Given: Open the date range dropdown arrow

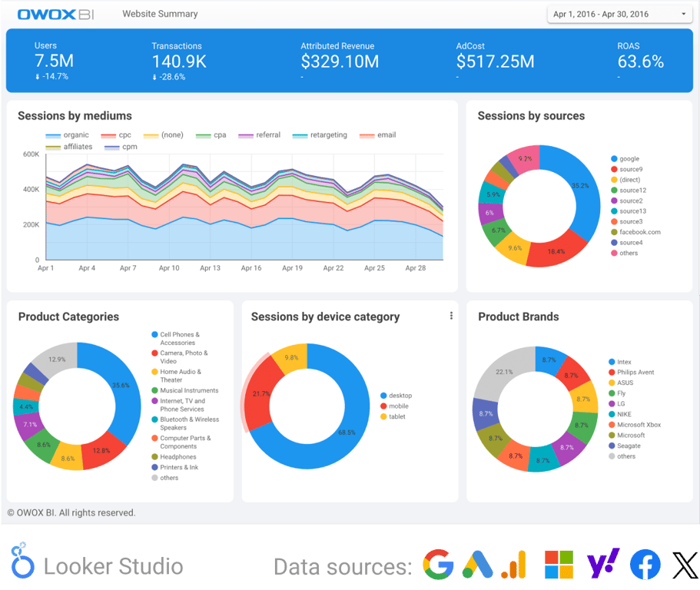Looking at the screenshot, I should 684,15.
